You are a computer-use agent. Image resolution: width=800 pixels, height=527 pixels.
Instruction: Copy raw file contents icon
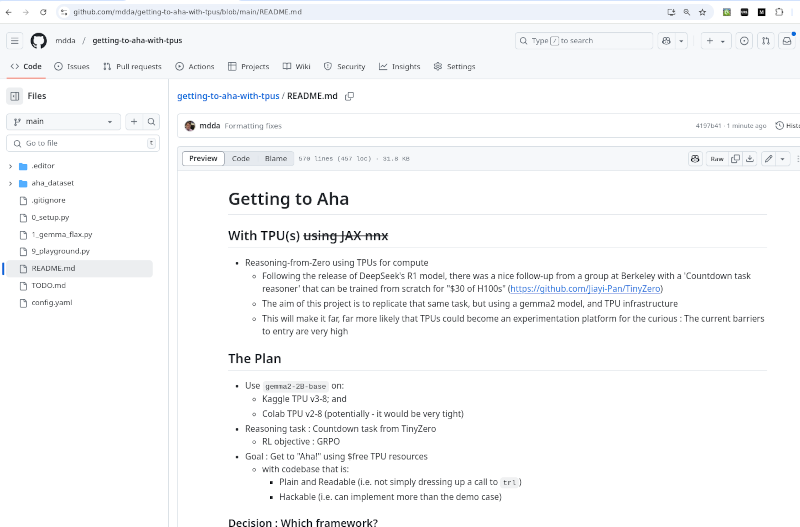[735, 159]
